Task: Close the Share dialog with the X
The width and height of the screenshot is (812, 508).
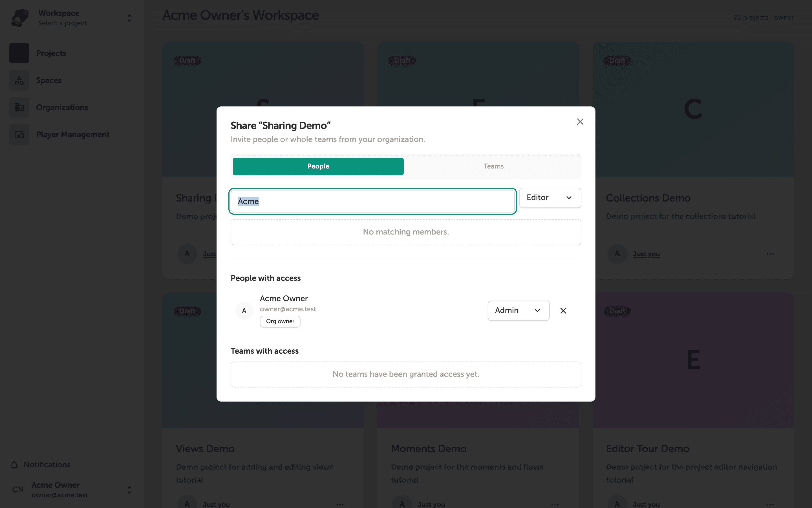Action: 580,122
